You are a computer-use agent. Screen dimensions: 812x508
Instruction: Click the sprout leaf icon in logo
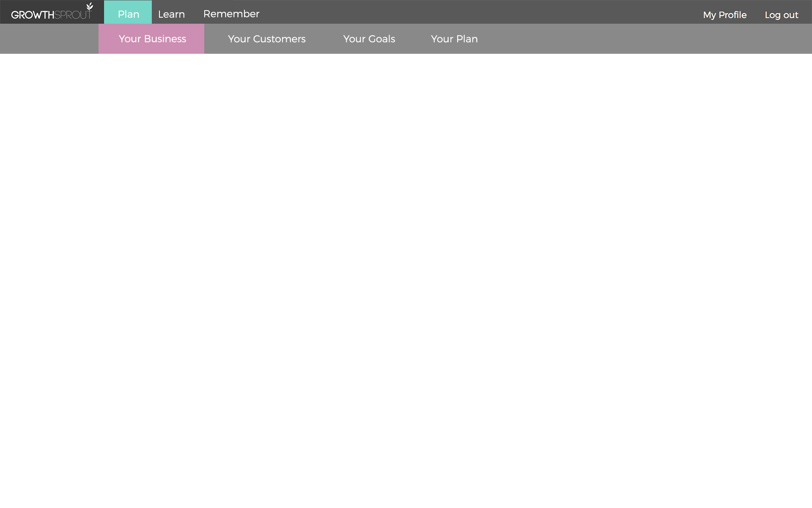(90, 6)
